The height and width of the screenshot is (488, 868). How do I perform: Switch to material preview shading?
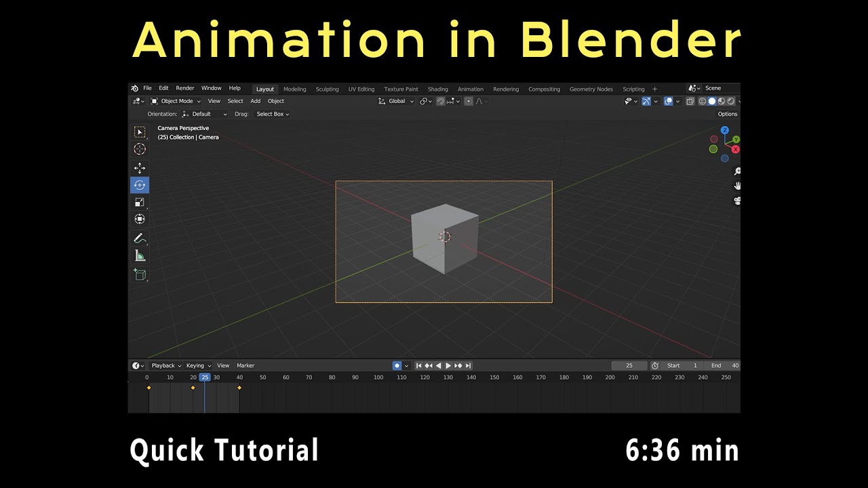(722, 102)
